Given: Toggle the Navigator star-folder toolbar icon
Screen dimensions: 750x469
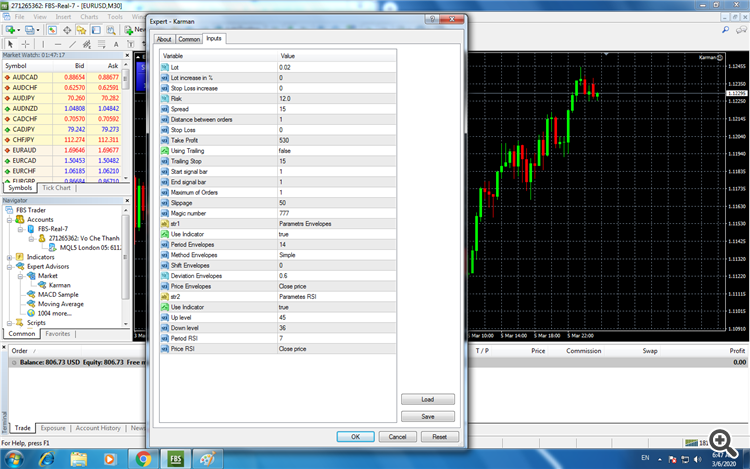Looking at the screenshot, I should point(81,30).
